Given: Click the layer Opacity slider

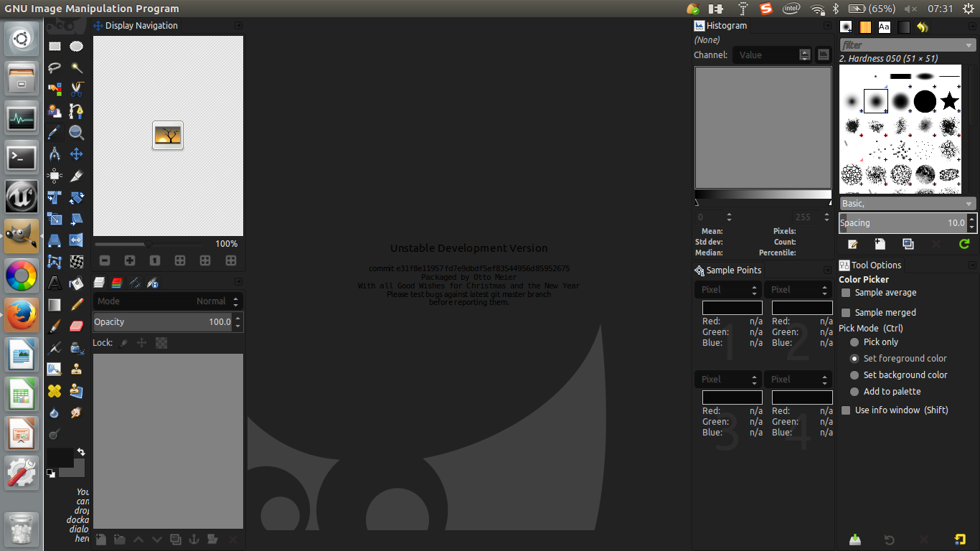Looking at the screenshot, I should 168,322.
